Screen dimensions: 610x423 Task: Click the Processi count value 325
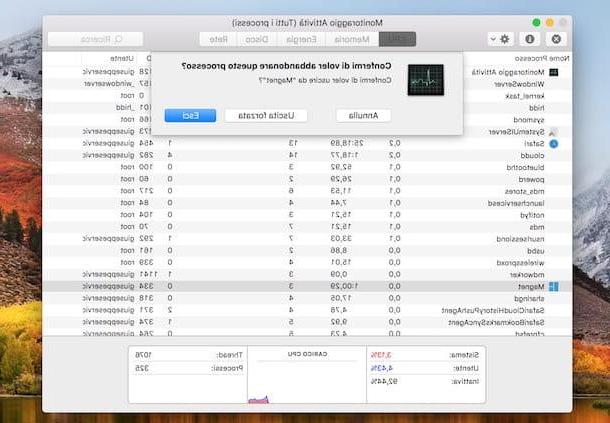142,368
